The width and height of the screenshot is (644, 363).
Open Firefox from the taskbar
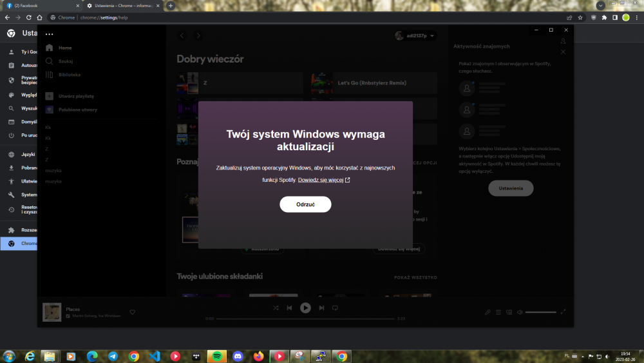tap(258, 357)
